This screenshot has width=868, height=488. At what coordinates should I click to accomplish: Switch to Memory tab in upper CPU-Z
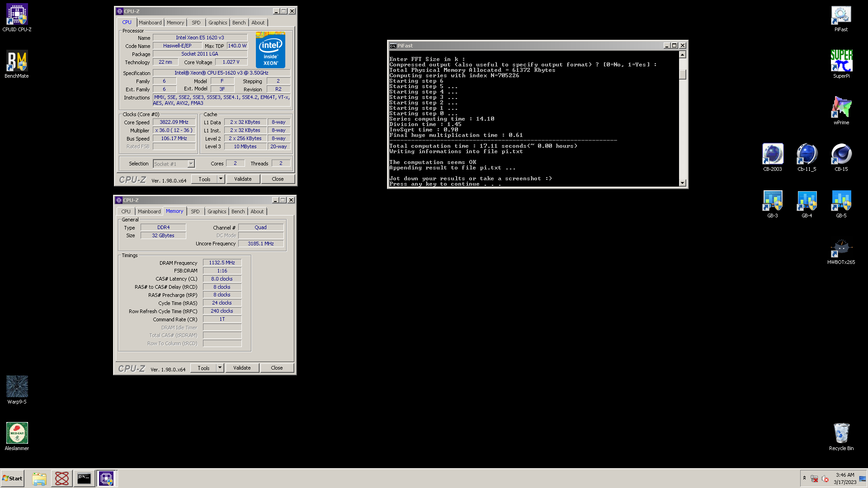tap(175, 23)
